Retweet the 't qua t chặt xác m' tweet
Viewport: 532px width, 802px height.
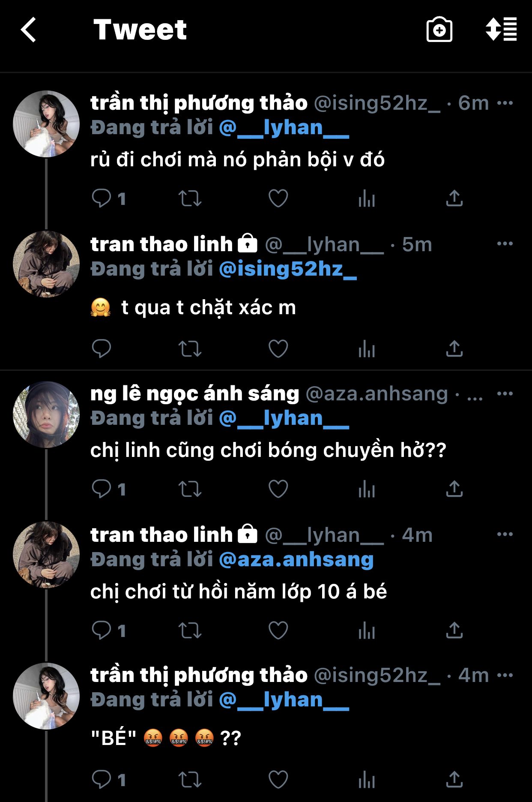tap(190, 348)
